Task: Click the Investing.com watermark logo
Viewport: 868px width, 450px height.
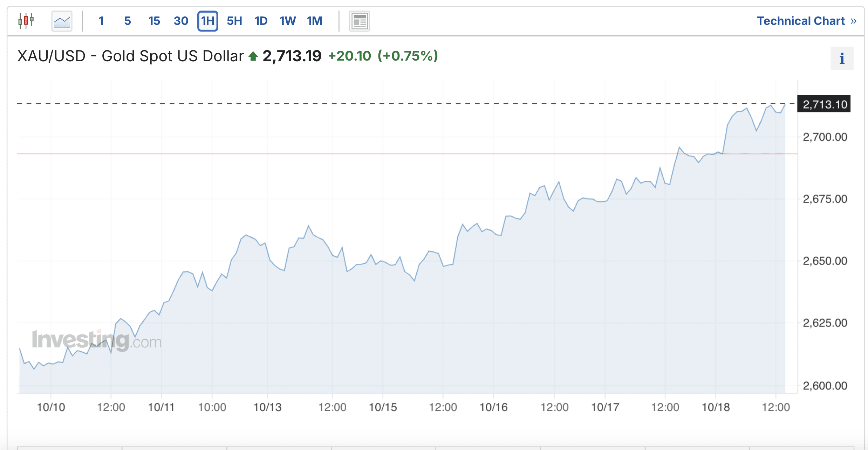Action: pyautogui.click(x=97, y=340)
